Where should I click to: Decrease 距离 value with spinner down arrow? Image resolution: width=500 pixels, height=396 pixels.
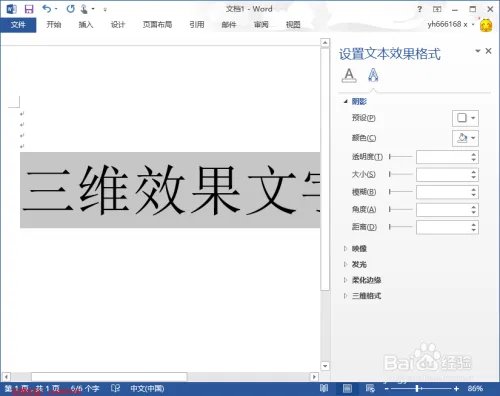pos(474,230)
